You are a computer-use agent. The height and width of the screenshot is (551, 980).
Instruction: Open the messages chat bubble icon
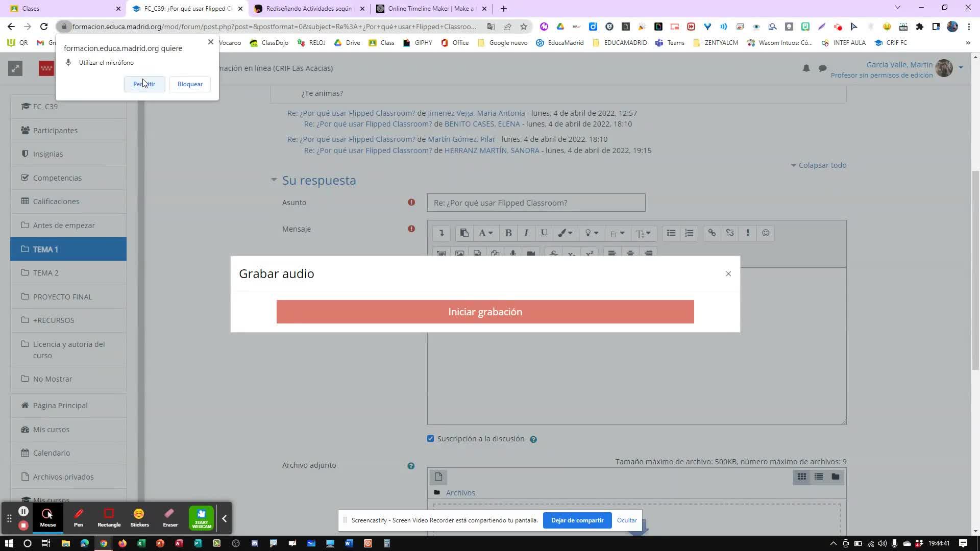pos(822,68)
